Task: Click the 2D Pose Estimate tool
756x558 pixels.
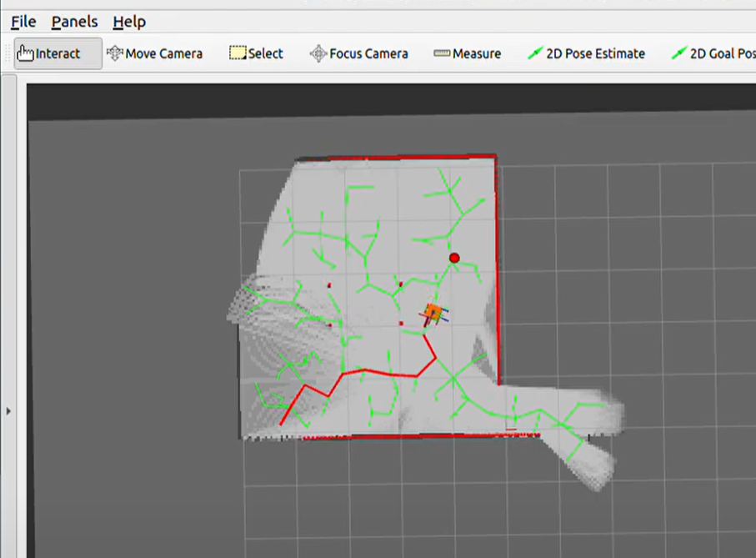Action: 587,53
